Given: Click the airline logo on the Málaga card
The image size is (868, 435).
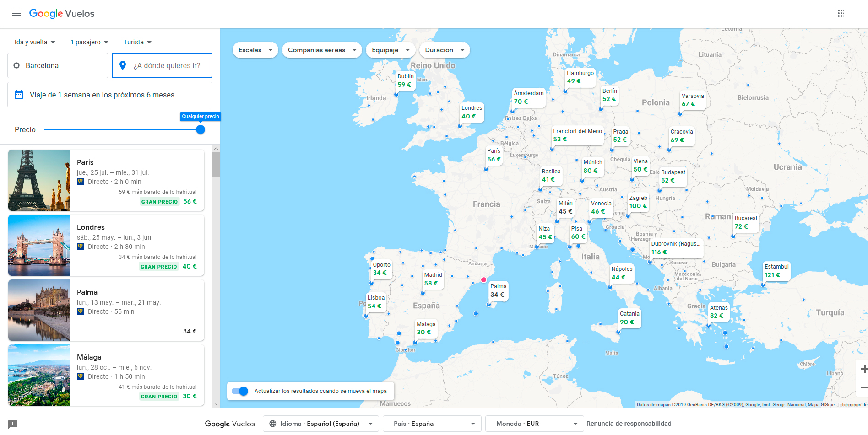Looking at the screenshot, I should (x=81, y=376).
